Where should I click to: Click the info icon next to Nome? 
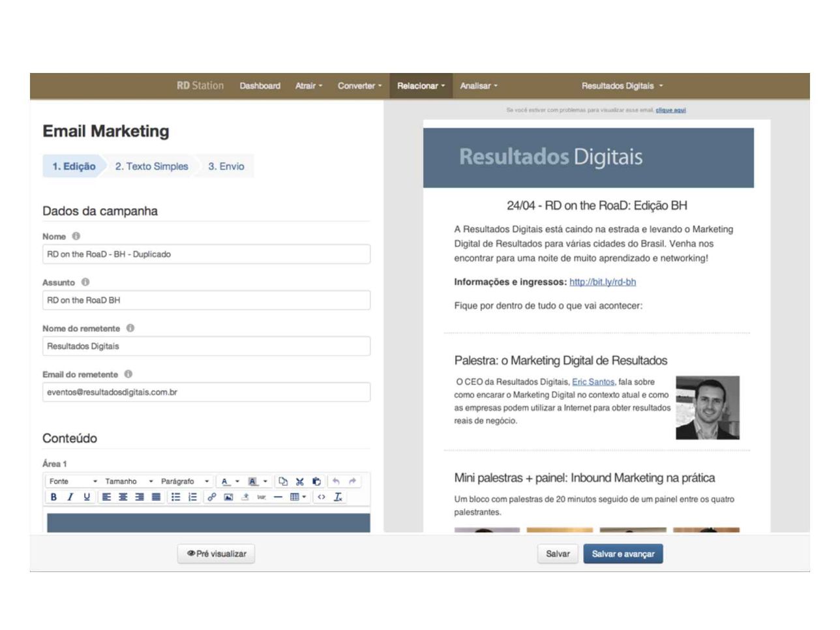[x=76, y=236]
